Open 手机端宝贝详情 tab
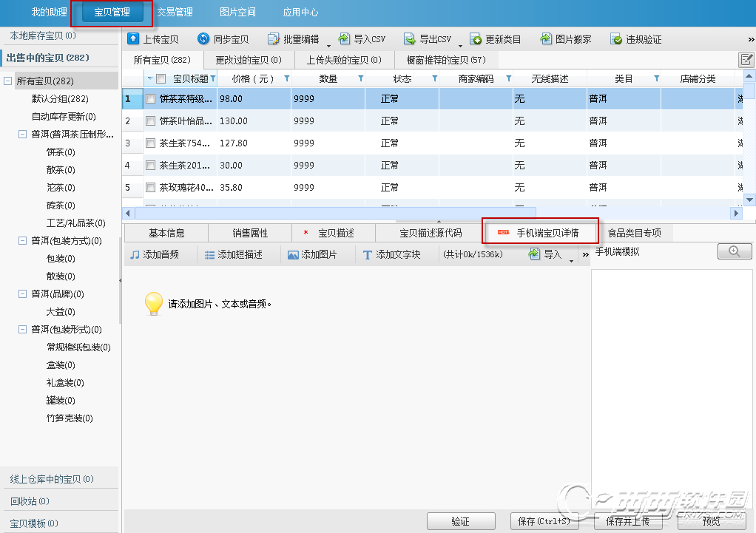Screen dimensions: 756x533 point(540,234)
